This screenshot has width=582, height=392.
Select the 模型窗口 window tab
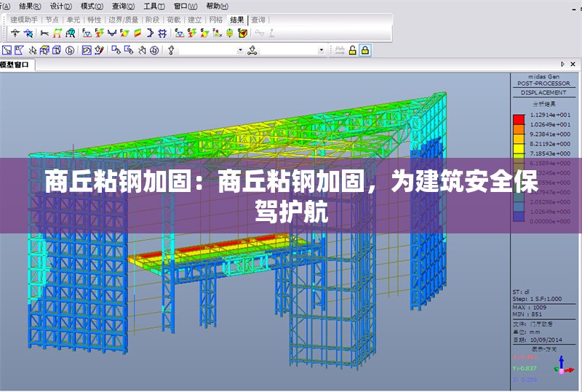15,65
